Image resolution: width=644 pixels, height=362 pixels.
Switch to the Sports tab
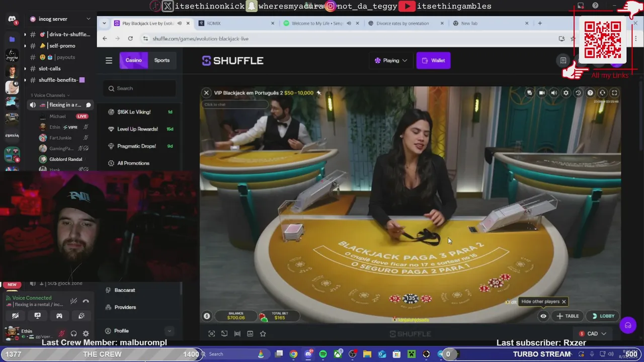162,60
